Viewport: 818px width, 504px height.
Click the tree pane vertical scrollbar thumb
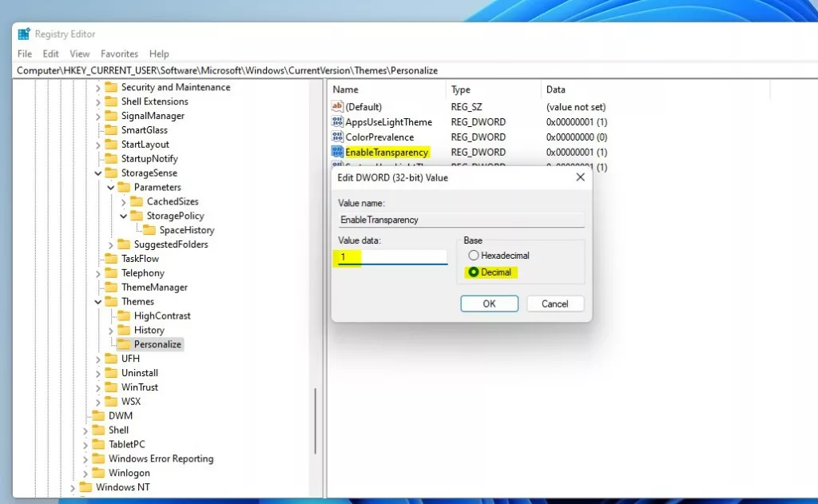click(315, 421)
